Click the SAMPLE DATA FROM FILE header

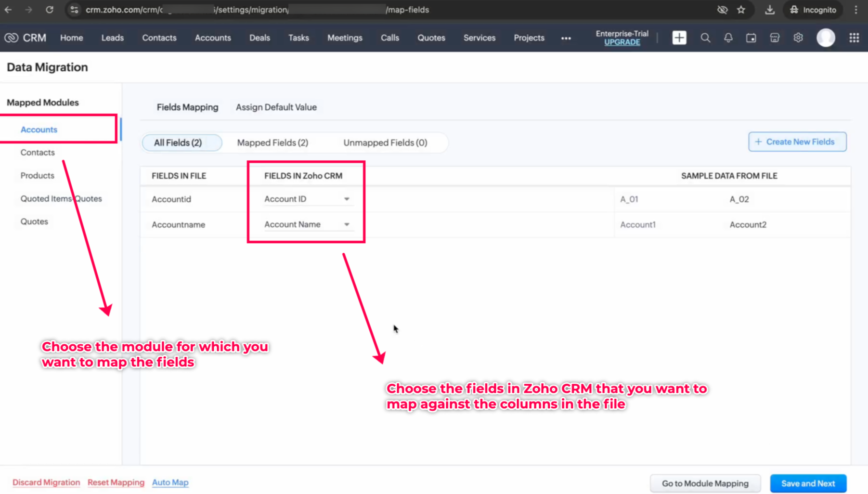pos(729,176)
